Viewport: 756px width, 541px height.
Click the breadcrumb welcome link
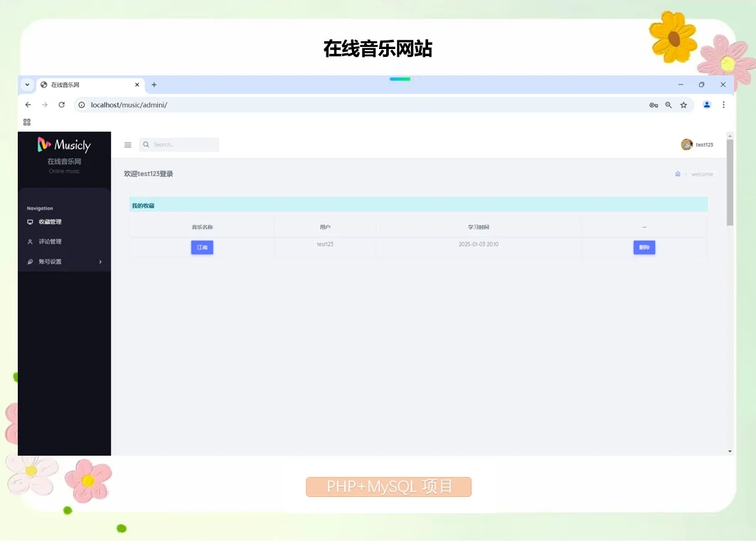[x=702, y=173]
